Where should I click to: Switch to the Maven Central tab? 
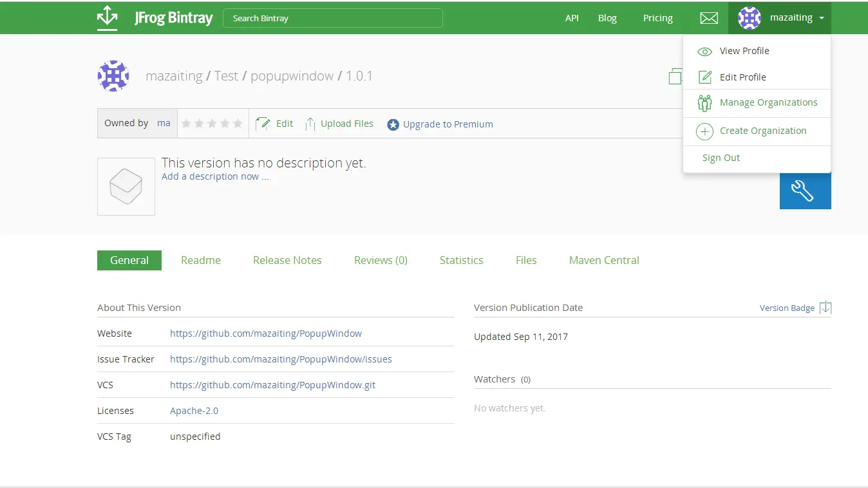point(604,260)
